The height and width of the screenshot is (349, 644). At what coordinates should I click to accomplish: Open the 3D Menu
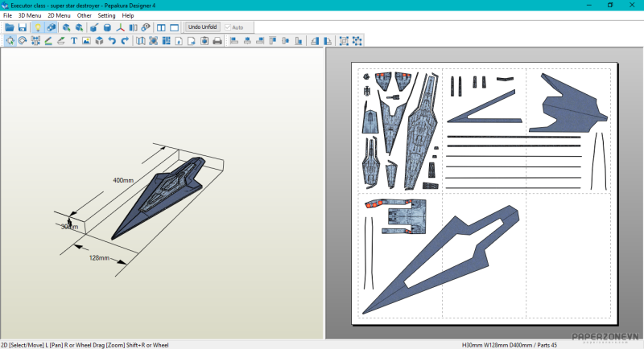[x=30, y=15]
